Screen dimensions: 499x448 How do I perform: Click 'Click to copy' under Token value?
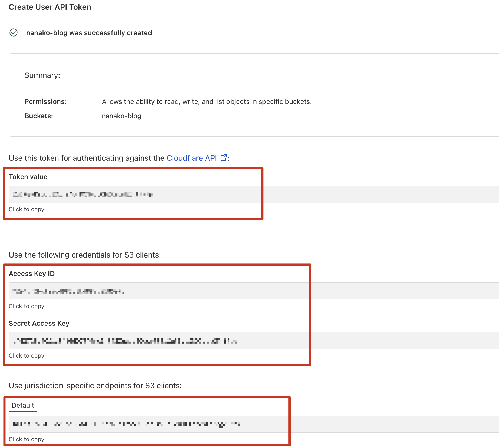click(x=27, y=209)
